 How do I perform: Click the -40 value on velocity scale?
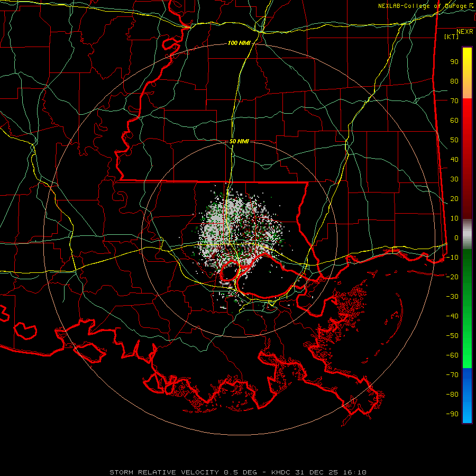point(452,316)
